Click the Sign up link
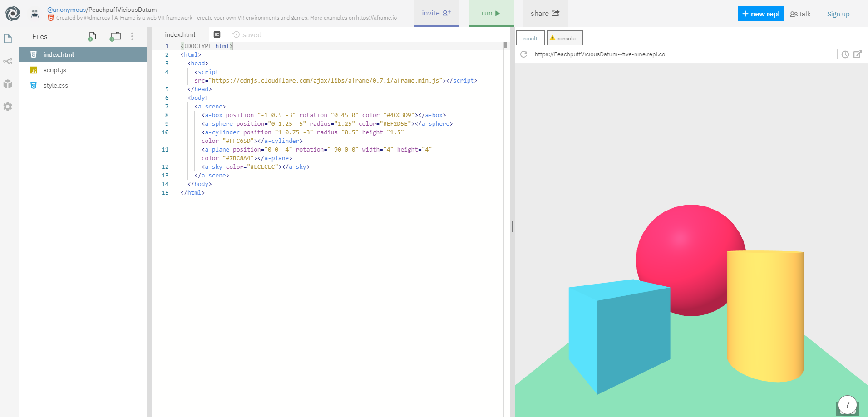The height and width of the screenshot is (417, 868). pos(838,14)
